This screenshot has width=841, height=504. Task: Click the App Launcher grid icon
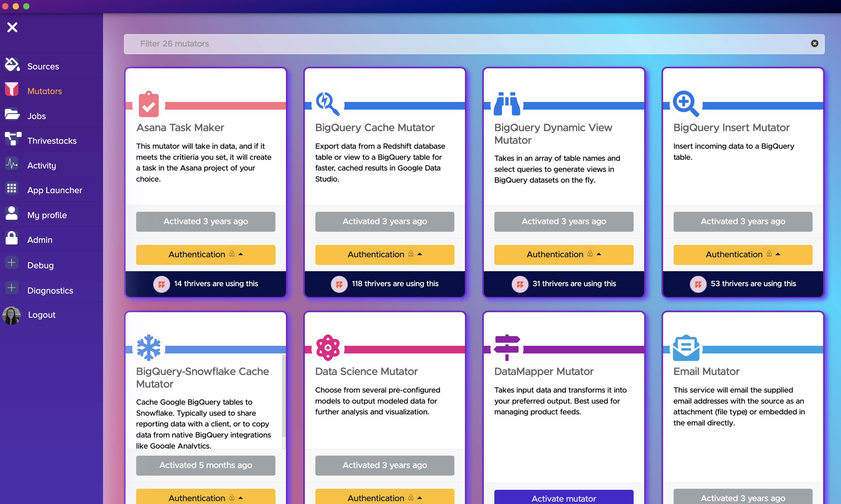click(x=12, y=188)
